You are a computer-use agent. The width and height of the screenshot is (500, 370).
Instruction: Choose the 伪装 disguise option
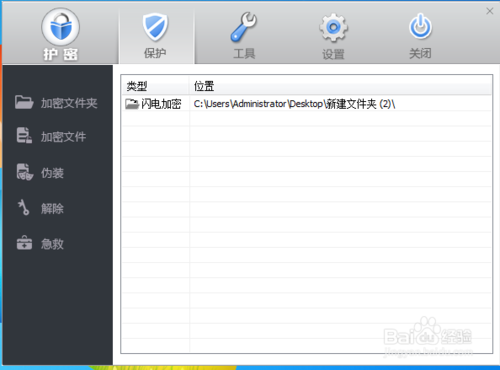40,173
